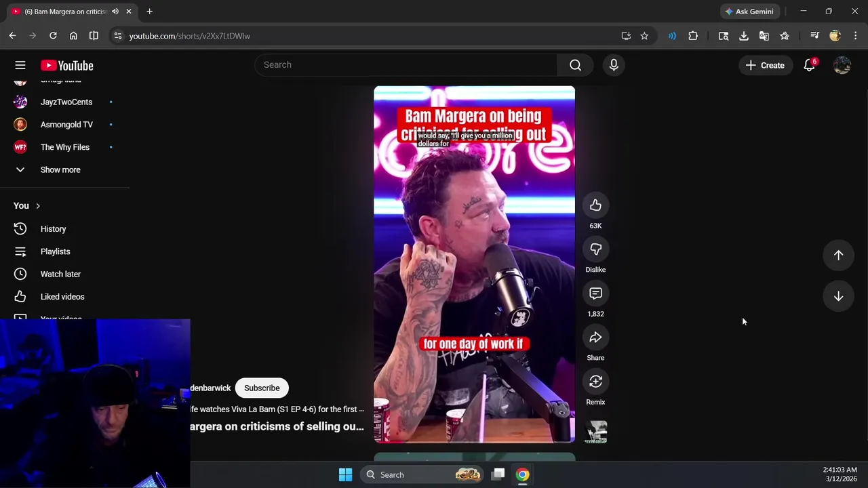Viewport: 868px width, 488px height.
Task: Open The Why Files channel
Action: click(64, 147)
